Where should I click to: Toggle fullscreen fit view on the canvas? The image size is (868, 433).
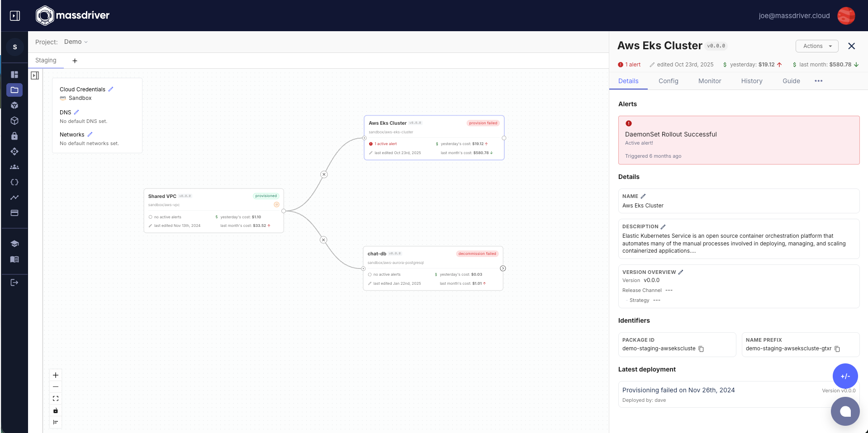56,398
